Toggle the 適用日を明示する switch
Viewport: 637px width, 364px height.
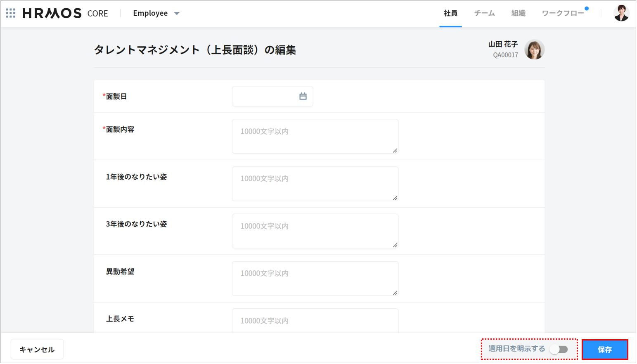[x=559, y=350]
